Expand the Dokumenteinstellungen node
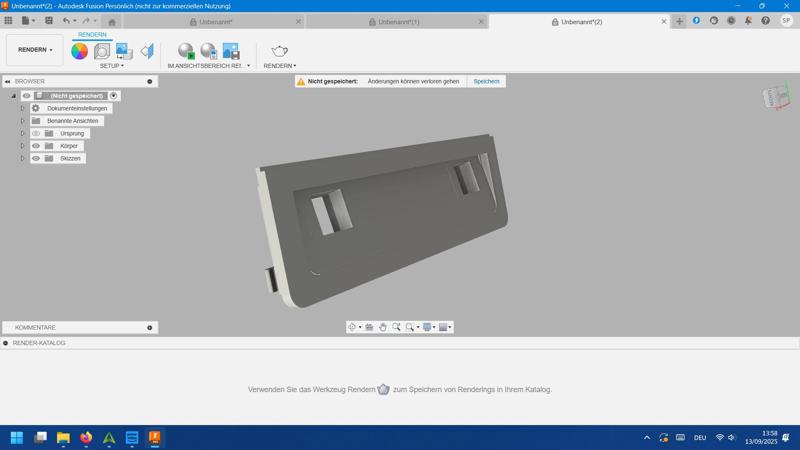 22,108
